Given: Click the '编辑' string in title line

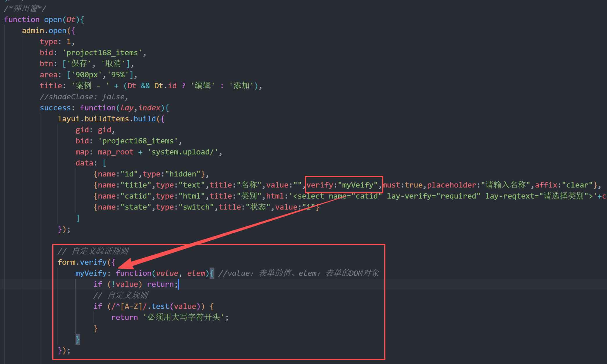Looking at the screenshot, I should tap(202, 86).
